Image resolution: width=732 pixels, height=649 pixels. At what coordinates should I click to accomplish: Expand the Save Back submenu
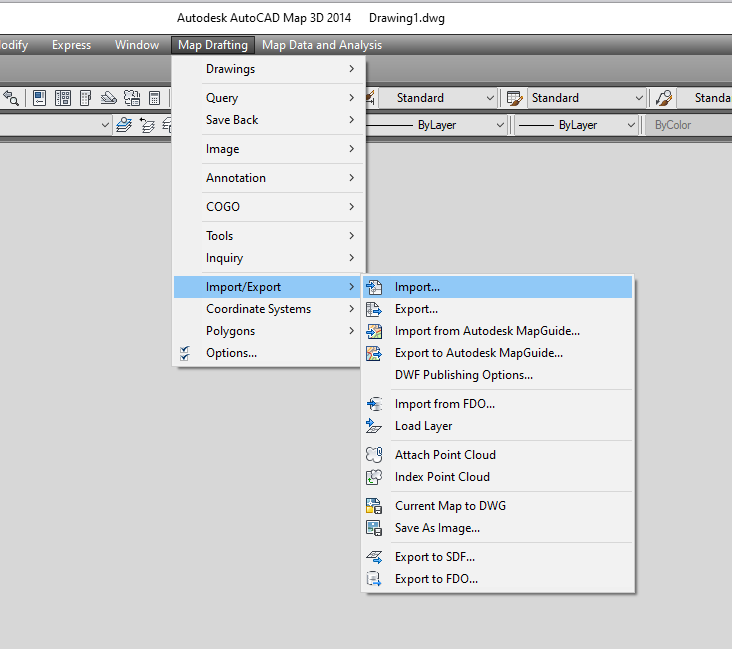pos(269,120)
